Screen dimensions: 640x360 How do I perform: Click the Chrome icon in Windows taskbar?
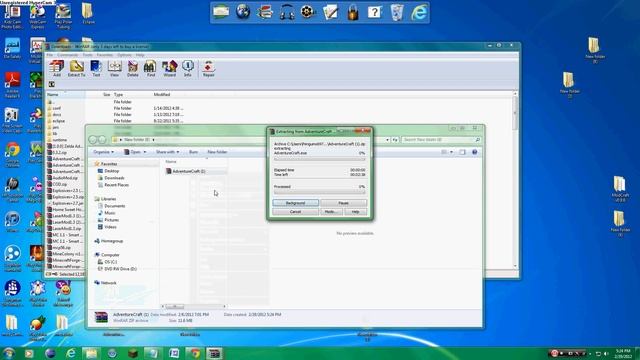[x=194, y=353]
